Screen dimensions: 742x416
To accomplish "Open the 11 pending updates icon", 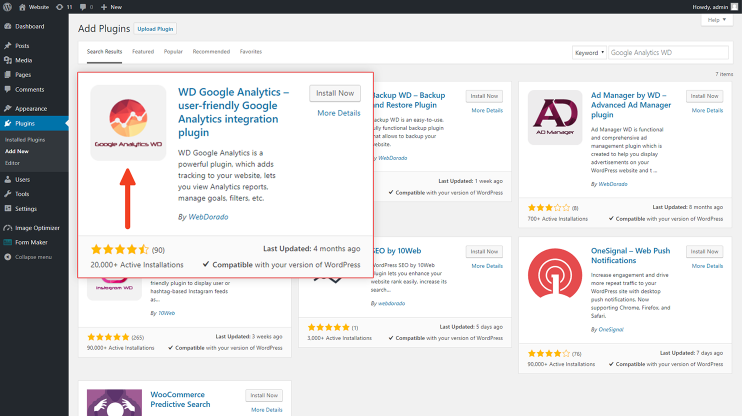I will (x=64, y=7).
